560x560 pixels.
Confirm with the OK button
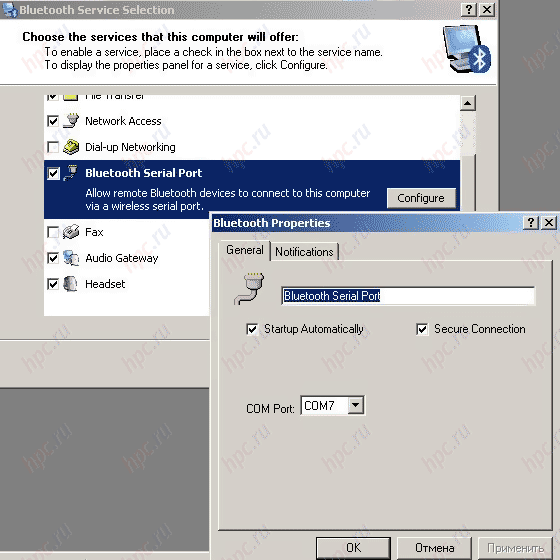click(353, 548)
